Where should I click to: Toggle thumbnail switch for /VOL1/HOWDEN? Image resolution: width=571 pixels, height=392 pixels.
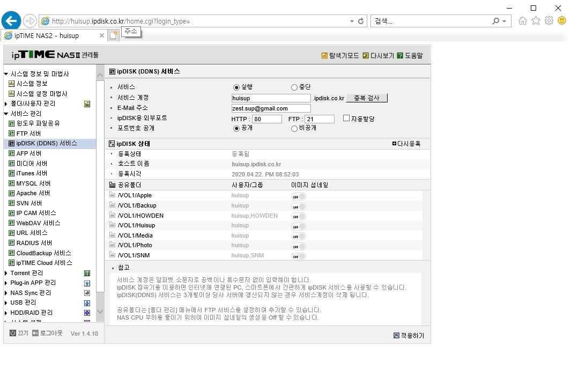pos(299,217)
